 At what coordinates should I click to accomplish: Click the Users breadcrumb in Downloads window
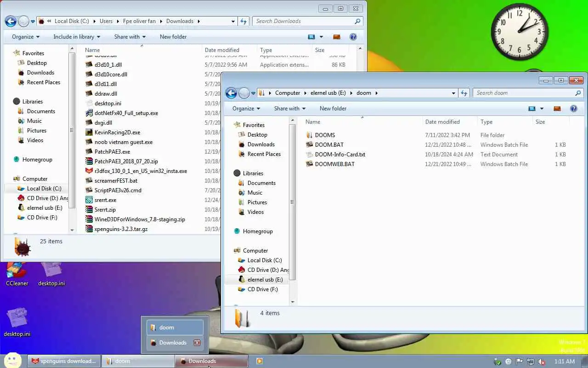click(x=106, y=21)
